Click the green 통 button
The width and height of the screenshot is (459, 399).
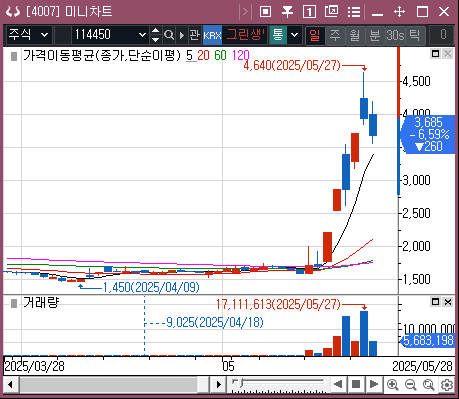click(278, 35)
